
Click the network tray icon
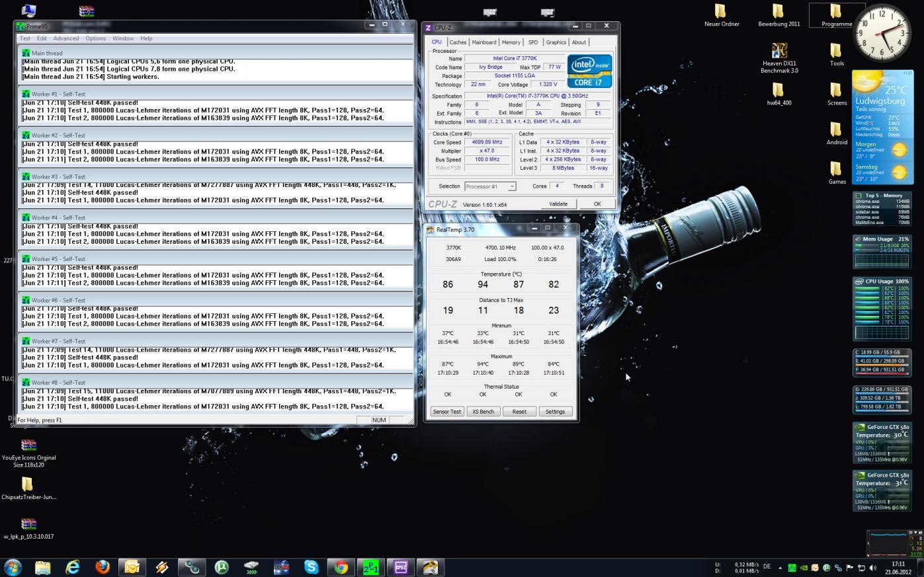tap(861, 568)
